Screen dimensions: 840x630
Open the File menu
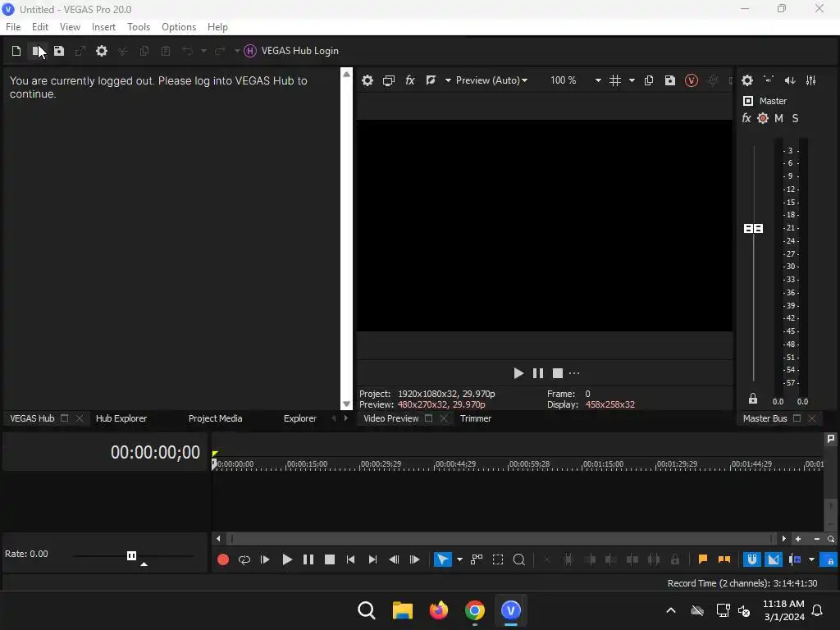pos(13,27)
